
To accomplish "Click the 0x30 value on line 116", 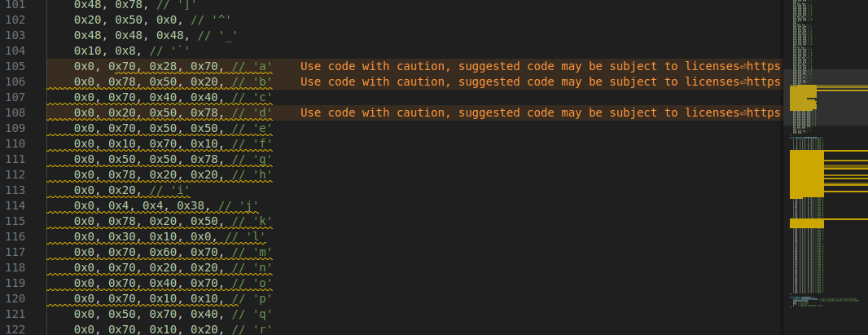I will point(122,237).
